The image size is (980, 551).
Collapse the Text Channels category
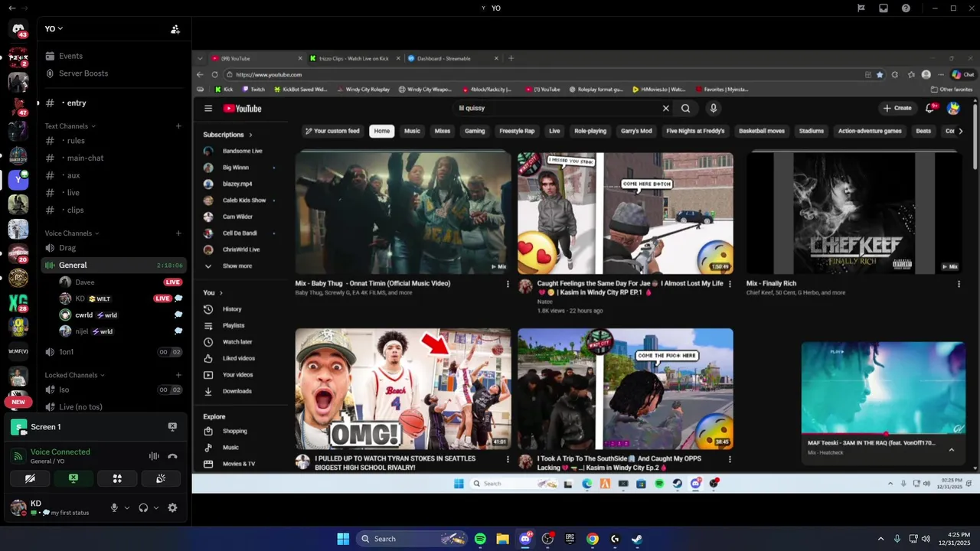pyautogui.click(x=70, y=126)
